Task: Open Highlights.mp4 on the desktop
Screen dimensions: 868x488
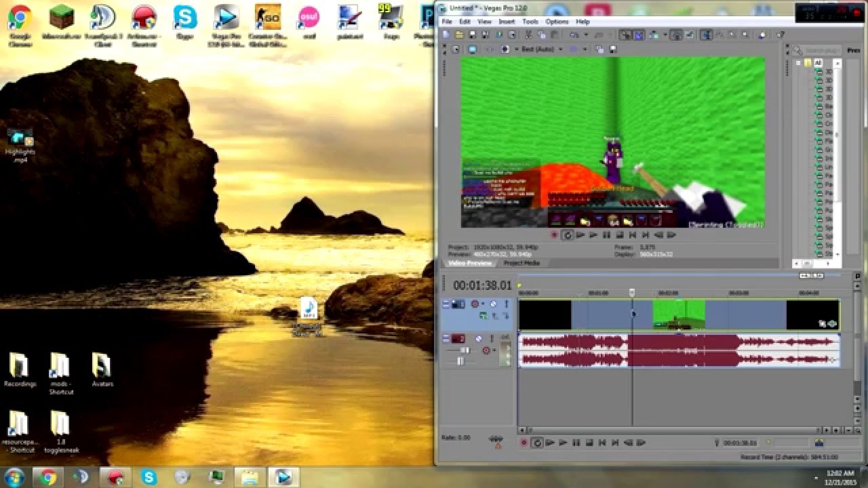Action: click(x=20, y=146)
